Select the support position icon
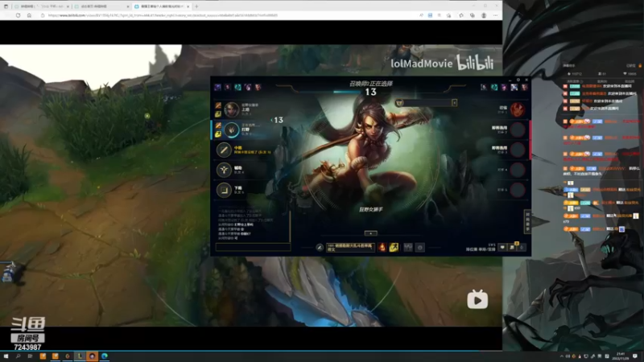 pyautogui.click(x=224, y=170)
